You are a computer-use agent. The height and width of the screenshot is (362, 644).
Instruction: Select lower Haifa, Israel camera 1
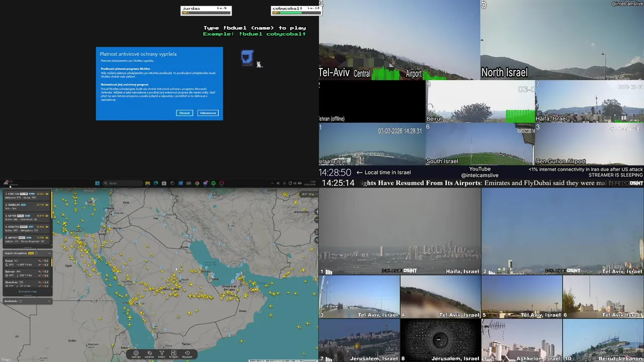(x=400, y=231)
